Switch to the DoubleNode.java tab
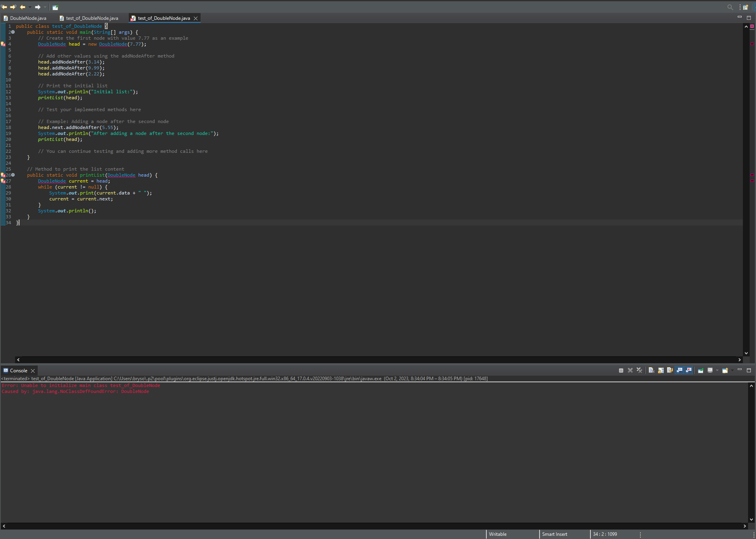Viewport: 756px width, 539px height. coord(25,18)
